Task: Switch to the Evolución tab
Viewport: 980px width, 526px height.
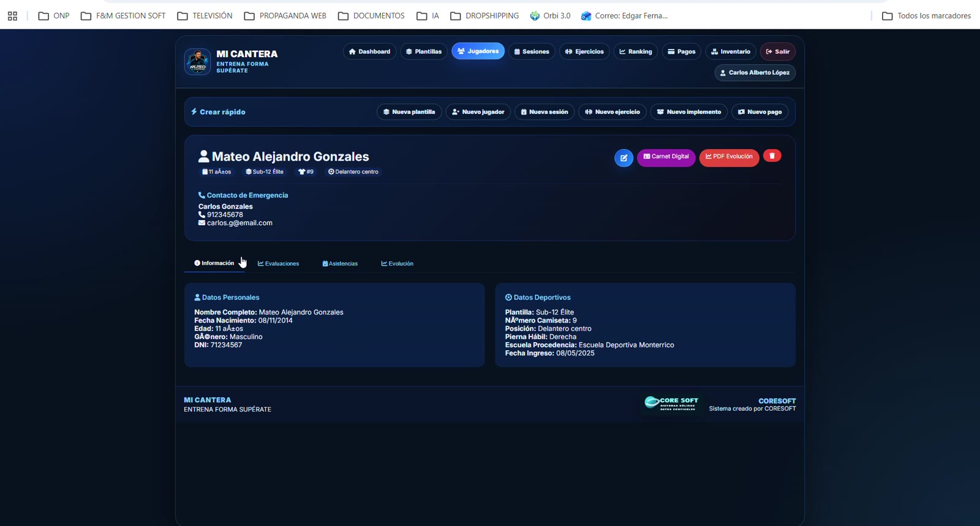Action: coord(398,264)
